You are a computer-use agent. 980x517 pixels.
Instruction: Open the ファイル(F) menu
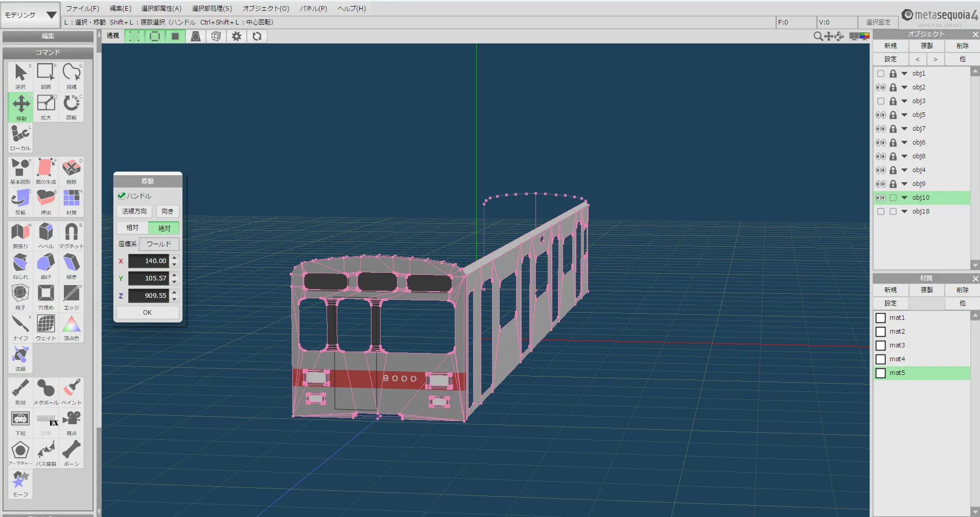click(82, 8)
